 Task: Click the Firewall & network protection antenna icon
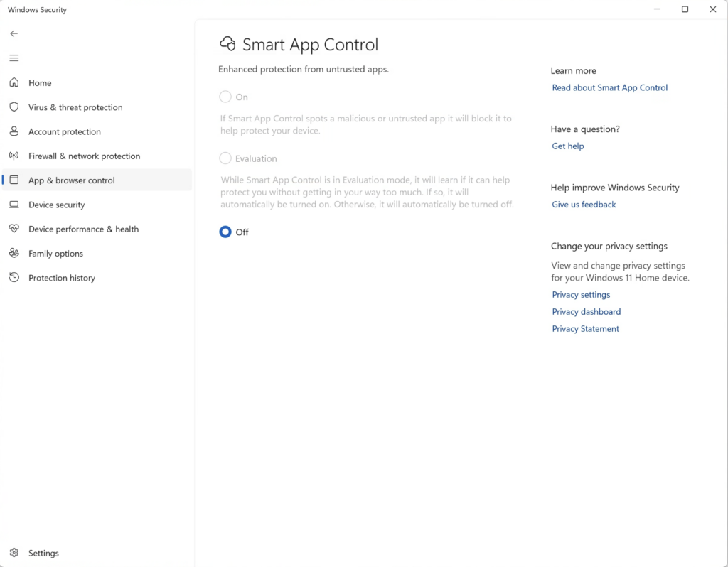point(14,156)
